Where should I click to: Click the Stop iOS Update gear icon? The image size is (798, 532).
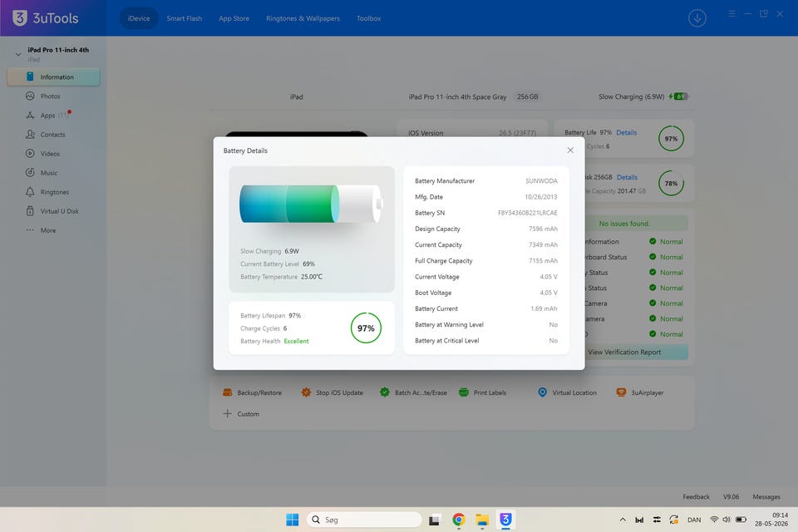pyautogui.click(x=306, y=392)
